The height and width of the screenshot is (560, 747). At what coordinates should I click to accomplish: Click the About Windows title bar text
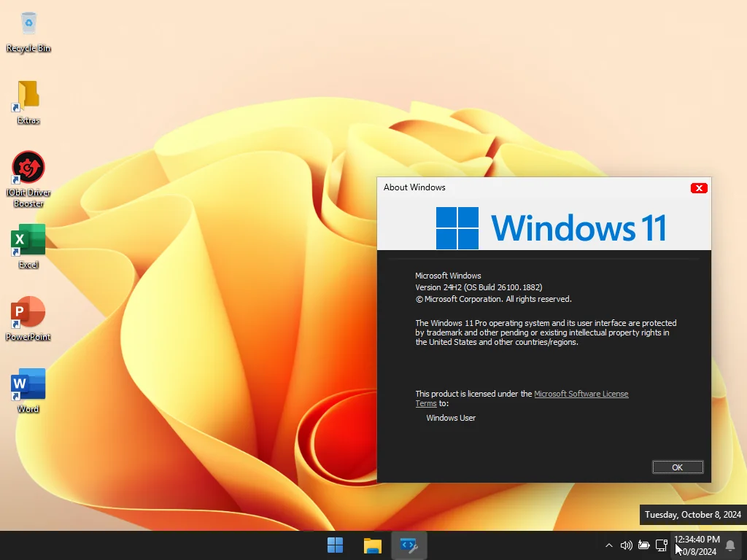tap(414, 187)
